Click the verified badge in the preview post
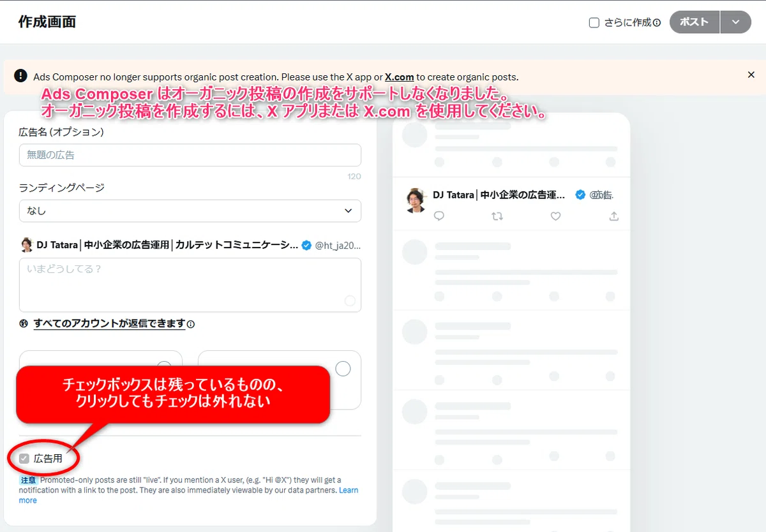The image size is (766, 532). (x=580, y=195)
